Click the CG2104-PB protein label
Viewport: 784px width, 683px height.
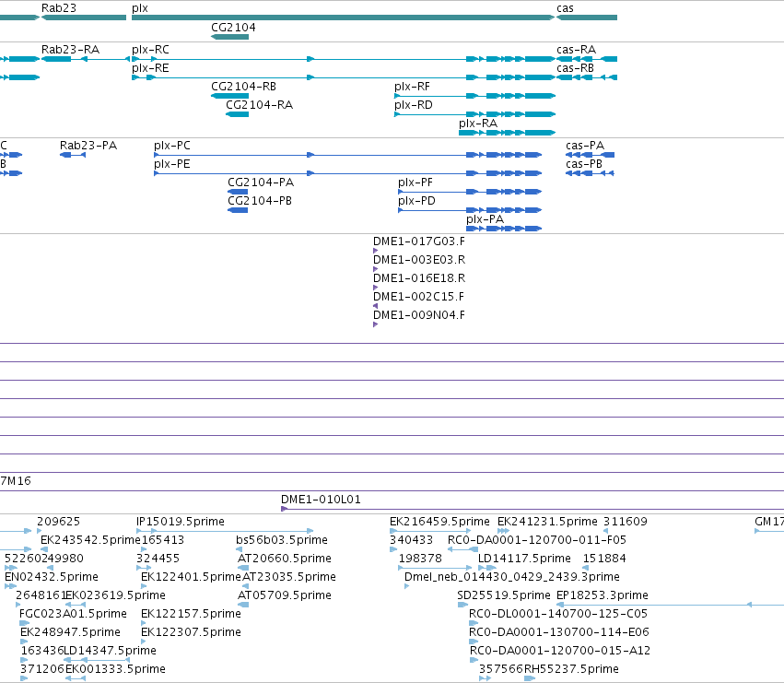260,201
